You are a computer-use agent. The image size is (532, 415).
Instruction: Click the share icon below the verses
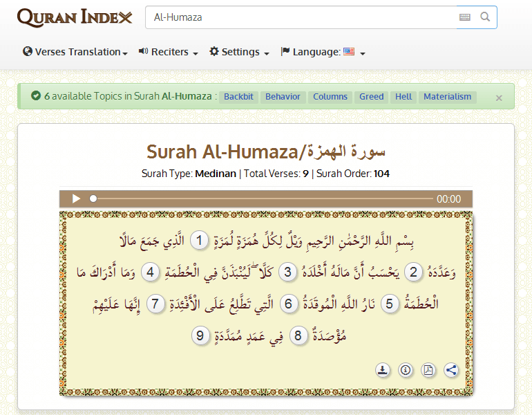pyautogui.click(x=451, y=369)
